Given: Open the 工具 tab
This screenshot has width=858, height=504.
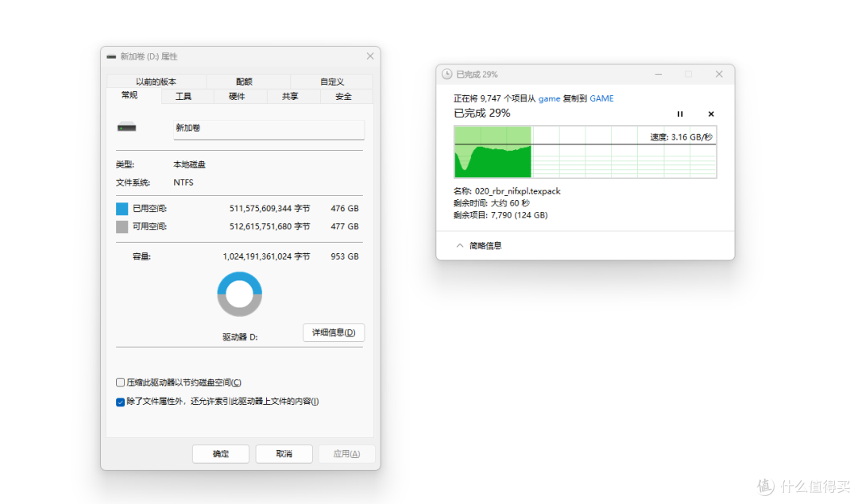Looking at the screenshot, I should [184, 96].
